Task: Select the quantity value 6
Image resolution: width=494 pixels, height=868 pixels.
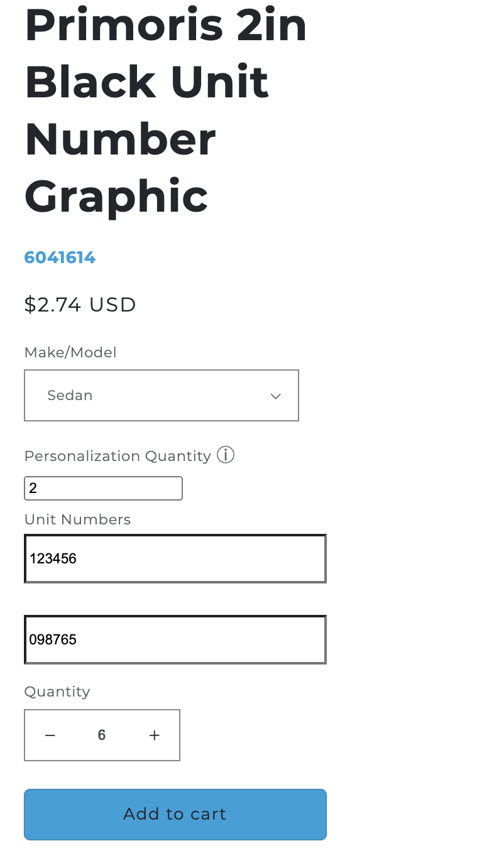Action: 102,735
